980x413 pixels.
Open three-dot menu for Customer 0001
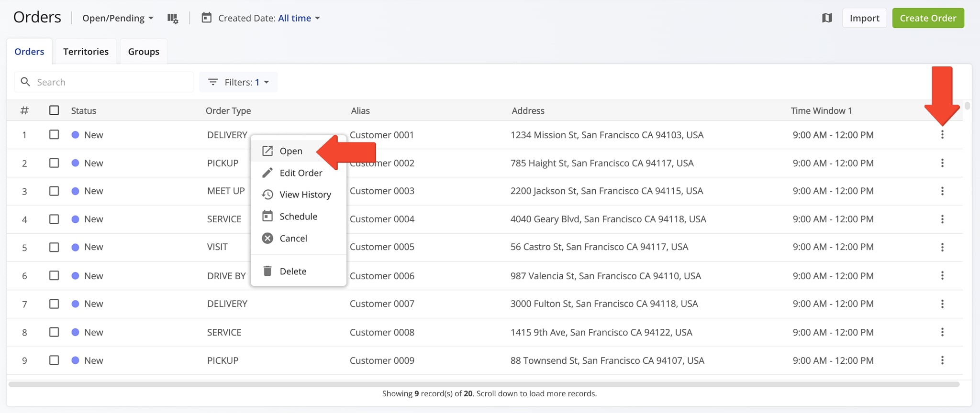pyautogui.click(x=942, y=135)
